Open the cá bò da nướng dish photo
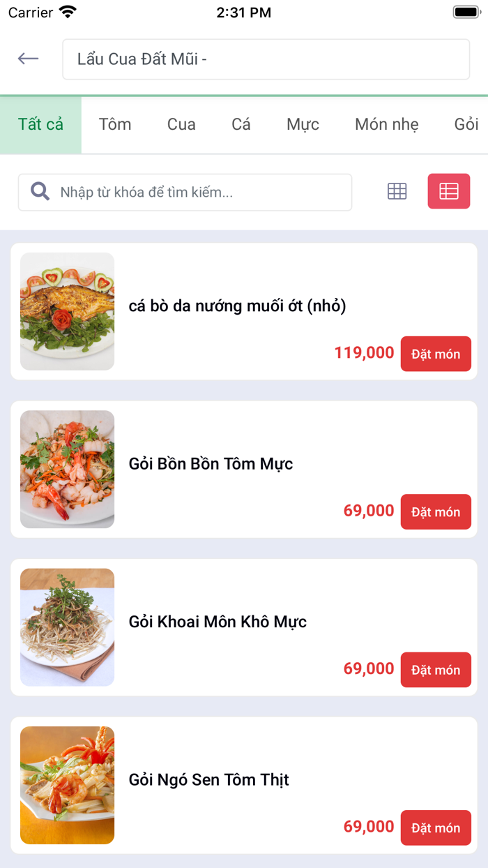The height and width of the screenshot is (868, 488). tap(67, 311)
